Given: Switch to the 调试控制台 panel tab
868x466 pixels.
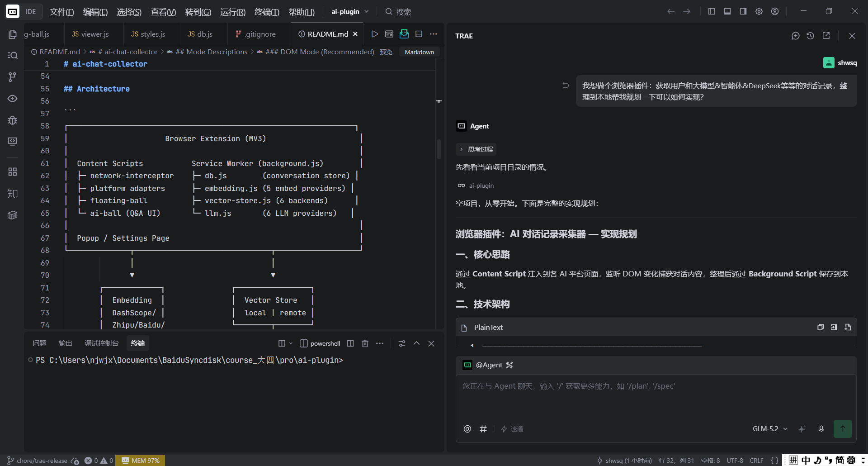Looking at the screenshot, I should pyautogui.click(x=102, y=343).
